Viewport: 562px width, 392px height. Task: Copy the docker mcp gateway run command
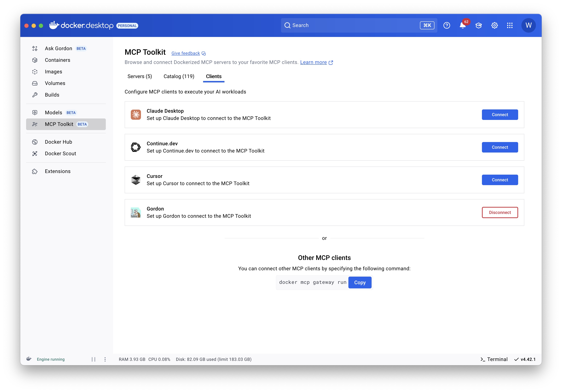click(x=360, y=282)
